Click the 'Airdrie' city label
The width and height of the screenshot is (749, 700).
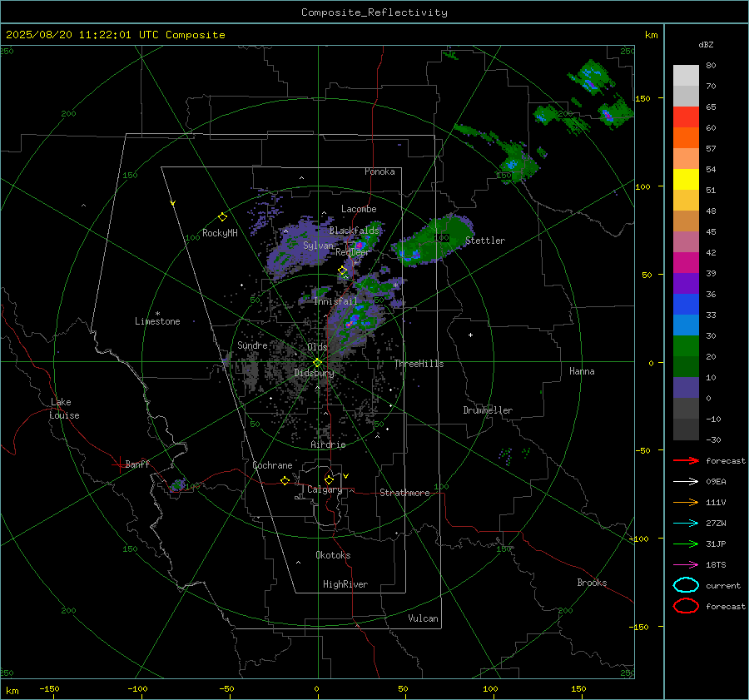point(328,444)
